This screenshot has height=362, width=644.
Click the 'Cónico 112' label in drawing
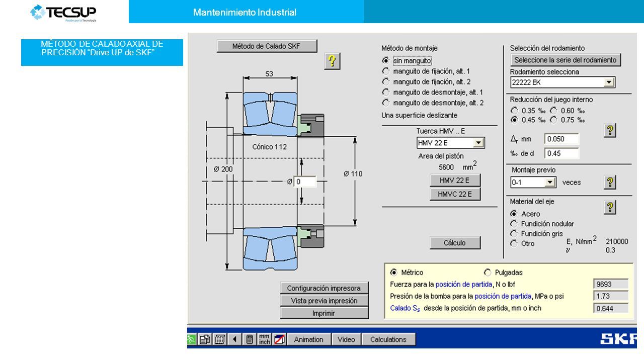269,147
